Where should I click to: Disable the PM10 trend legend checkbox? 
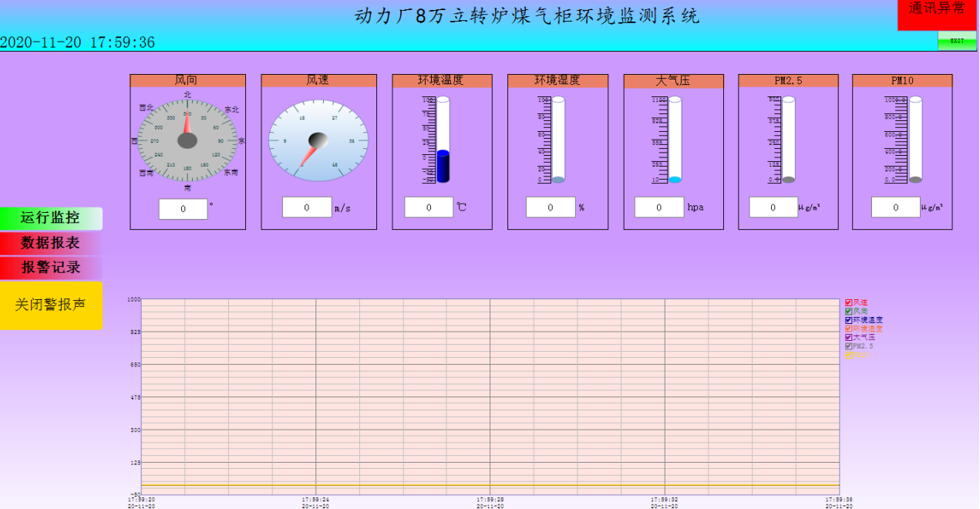coord(849,356)
